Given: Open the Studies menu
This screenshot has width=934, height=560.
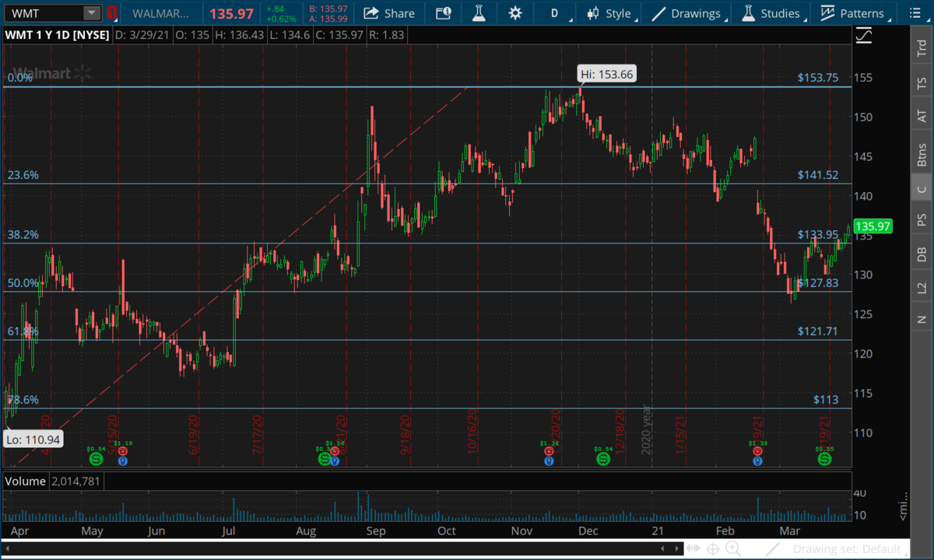Looking at the screenshot, I should 771,13.
